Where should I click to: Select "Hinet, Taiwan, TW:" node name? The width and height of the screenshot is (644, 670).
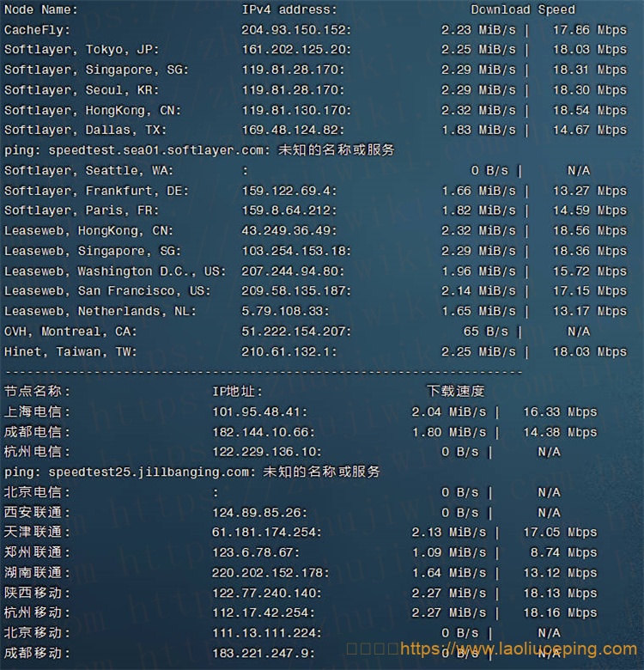[x=70, y=352]
